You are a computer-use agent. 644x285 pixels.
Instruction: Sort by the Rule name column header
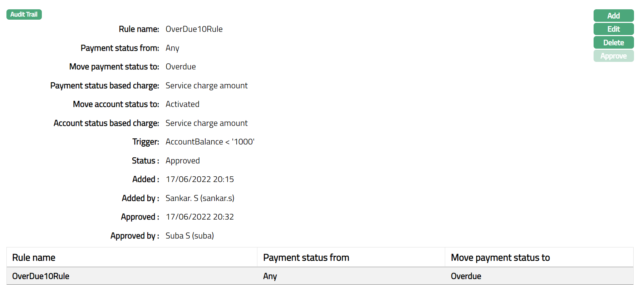pyautogui.click(x=34, y=257)
